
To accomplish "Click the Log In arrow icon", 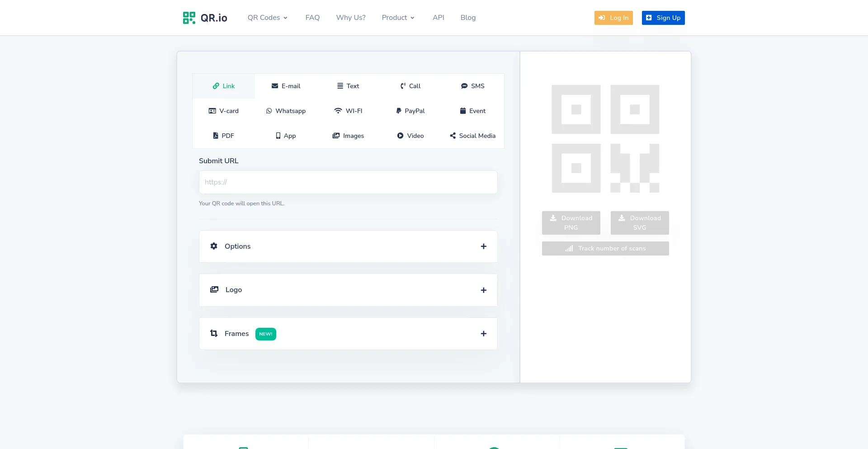I will (602, 18).
